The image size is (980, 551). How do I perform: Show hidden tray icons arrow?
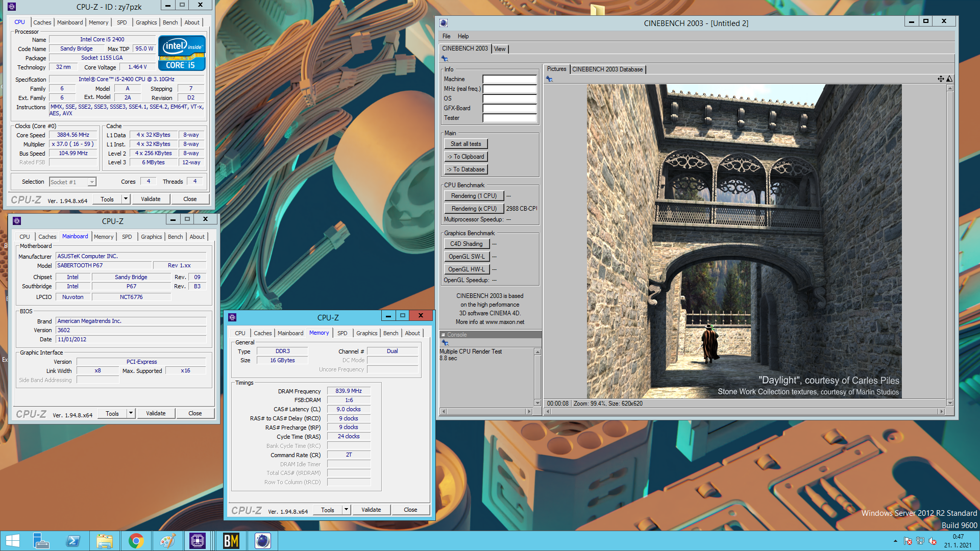[895, 541]
